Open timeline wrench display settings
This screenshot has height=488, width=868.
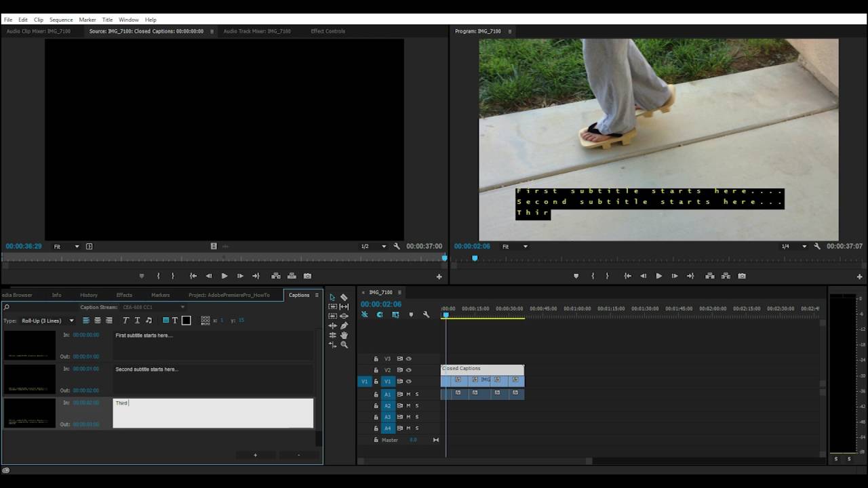(x=426, y=314)
